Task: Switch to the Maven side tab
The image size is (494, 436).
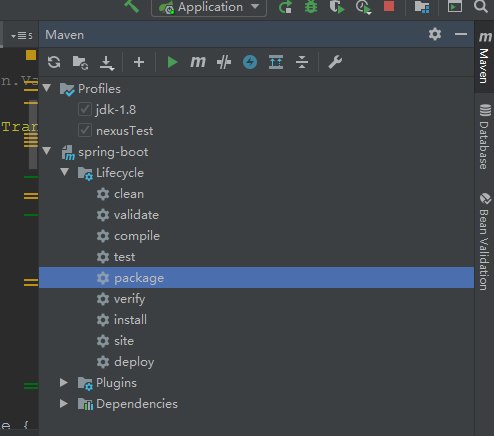Action: tap(484, 57)
